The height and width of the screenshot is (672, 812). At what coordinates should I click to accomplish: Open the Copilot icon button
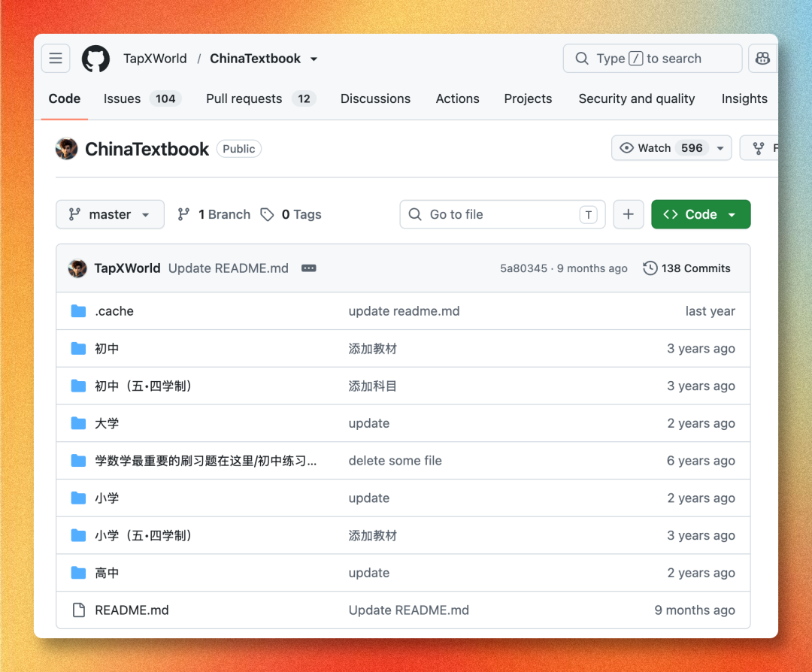762,59
